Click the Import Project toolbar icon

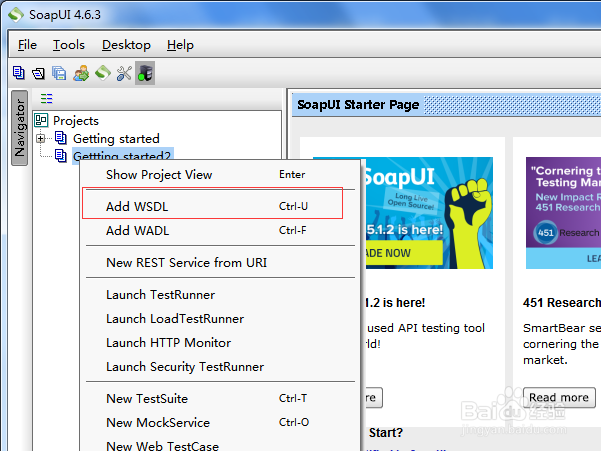pyautogui.click(x=38, y=73)
